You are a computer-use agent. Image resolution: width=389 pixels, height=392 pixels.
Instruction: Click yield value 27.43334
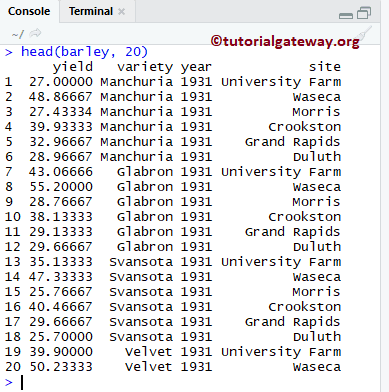click(61, 112)
